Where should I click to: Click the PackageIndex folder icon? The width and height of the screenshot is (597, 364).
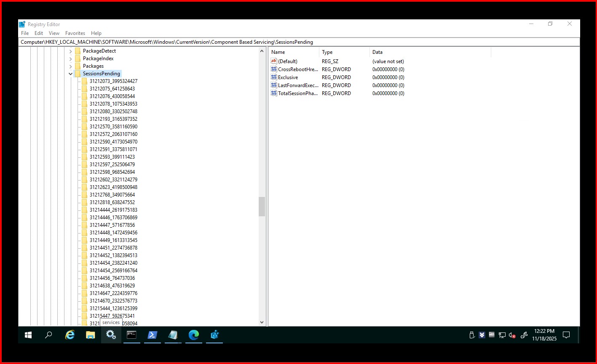tap(78, 58)
